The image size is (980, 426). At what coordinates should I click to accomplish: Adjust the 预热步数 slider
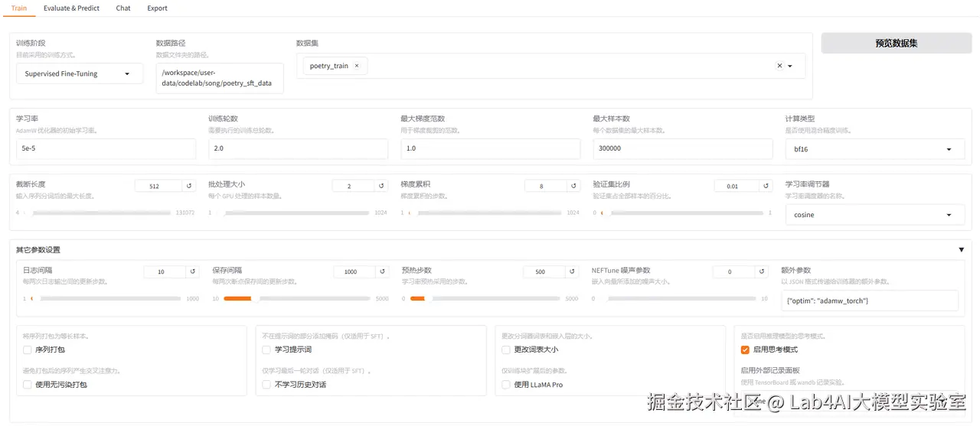pyautogui.click(x=485, y=298)
